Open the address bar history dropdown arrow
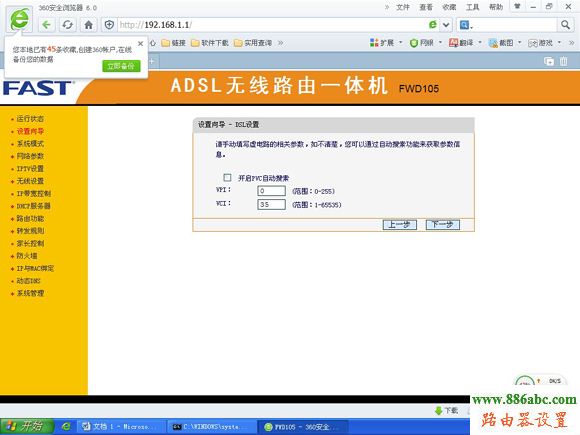The image size is (580, 435). pos(446,25)
